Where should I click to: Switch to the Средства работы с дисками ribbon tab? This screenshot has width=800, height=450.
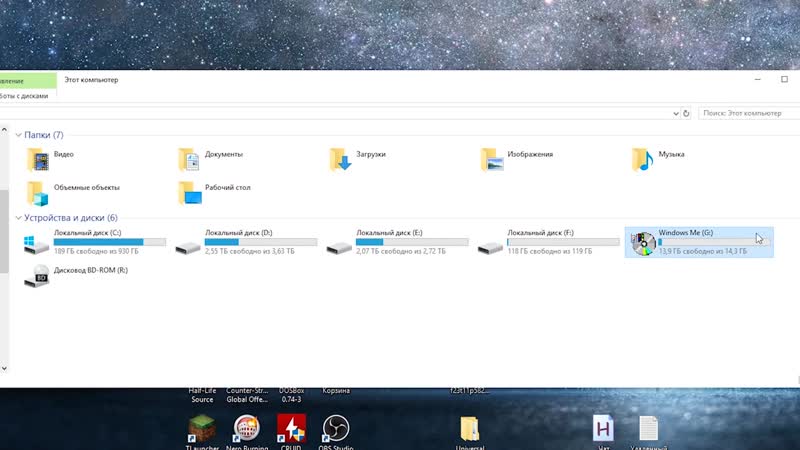[x=25, y=97]
